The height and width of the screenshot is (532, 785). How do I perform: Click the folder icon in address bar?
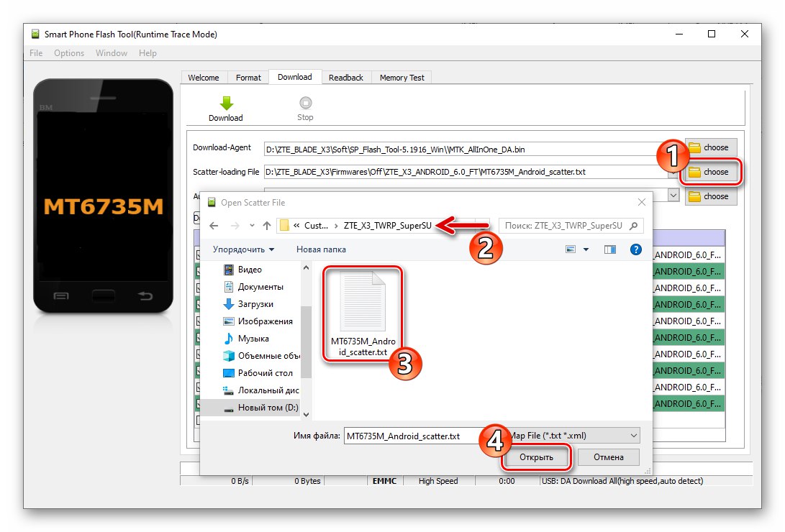[x=284, y=226]
